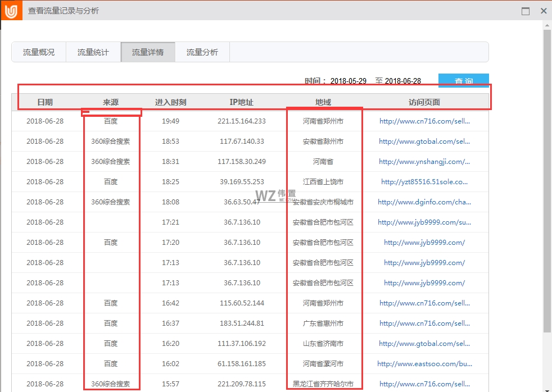Click the start date field 2018-05-29

[349, 80]
